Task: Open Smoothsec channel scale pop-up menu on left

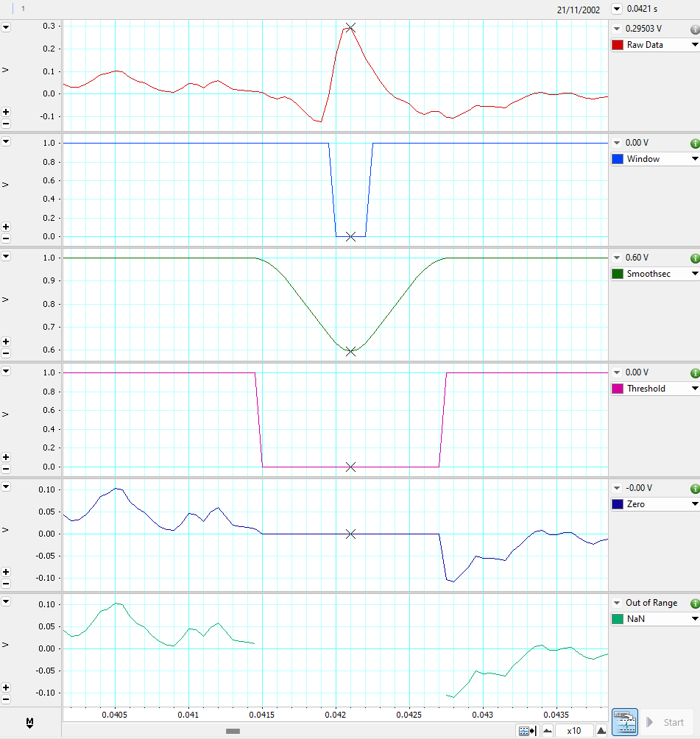Action: tap(7, 256)
